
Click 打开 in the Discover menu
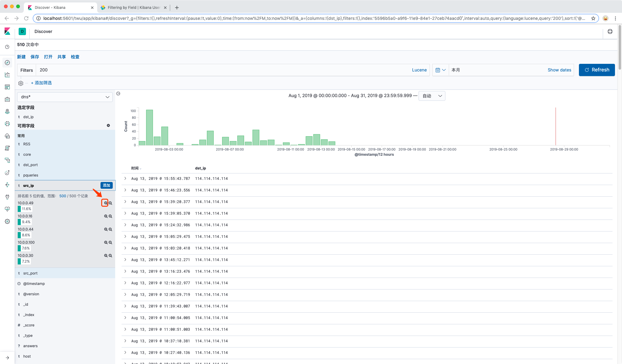(x=48, y=57)
